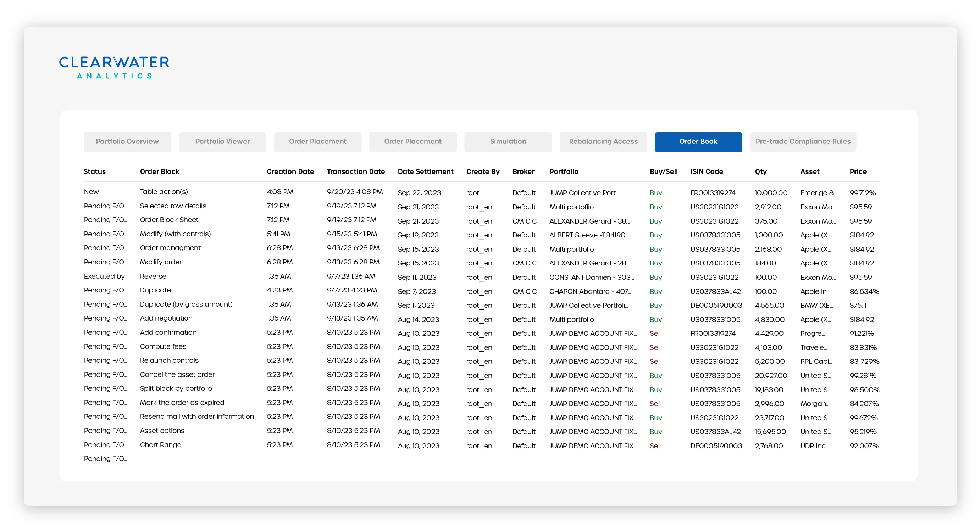Select the Executed by status row

coord(104,277)
